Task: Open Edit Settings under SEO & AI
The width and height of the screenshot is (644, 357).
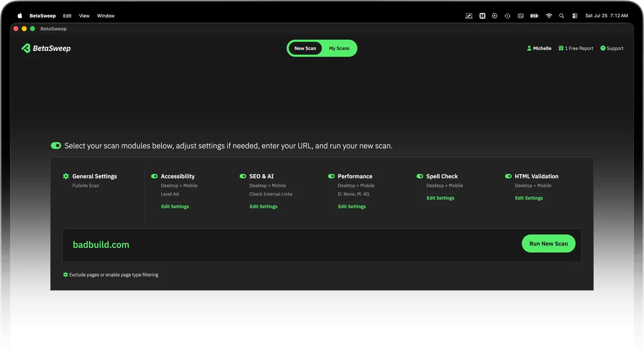Action: click(x=264, y=207)
